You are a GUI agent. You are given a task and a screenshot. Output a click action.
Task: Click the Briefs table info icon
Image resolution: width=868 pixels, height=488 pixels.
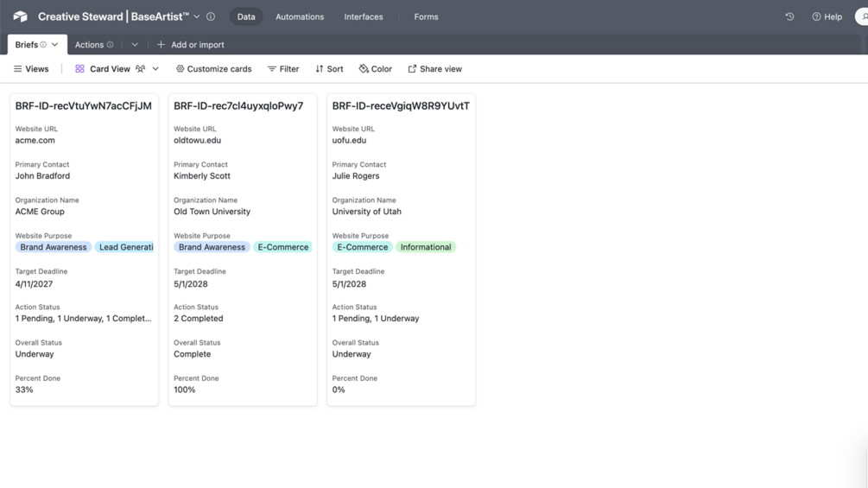(43, 45)
